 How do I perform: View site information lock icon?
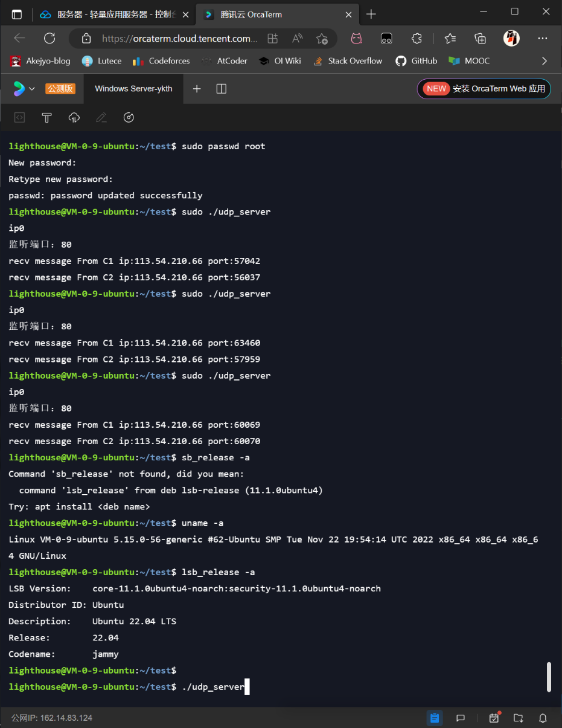(86, 38)
